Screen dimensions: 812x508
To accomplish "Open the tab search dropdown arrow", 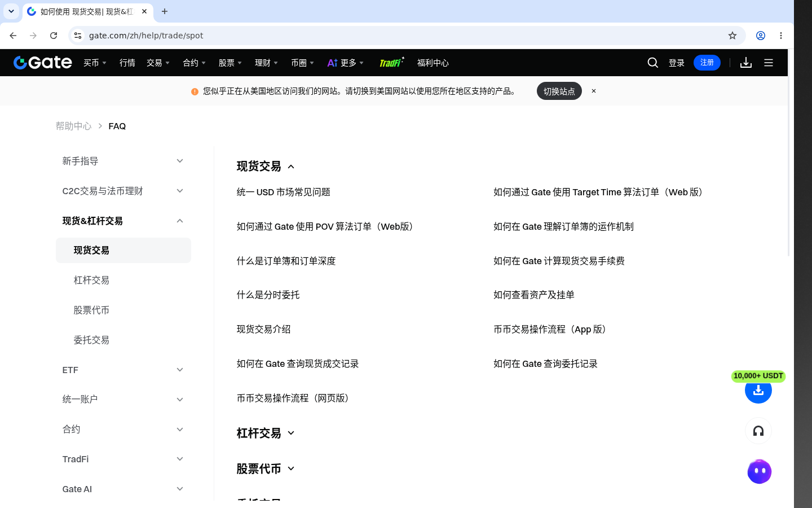I will 11,11.
